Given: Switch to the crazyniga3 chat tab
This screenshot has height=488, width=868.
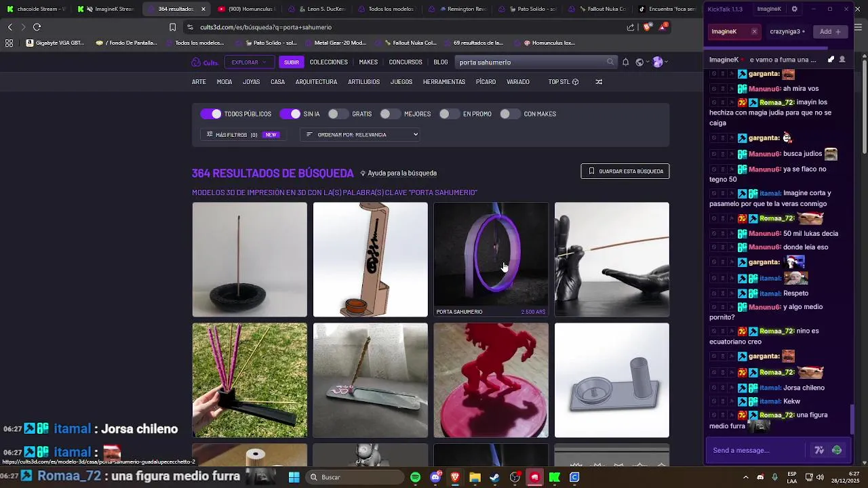Looking at the screenshot, I should pos(787,32).
